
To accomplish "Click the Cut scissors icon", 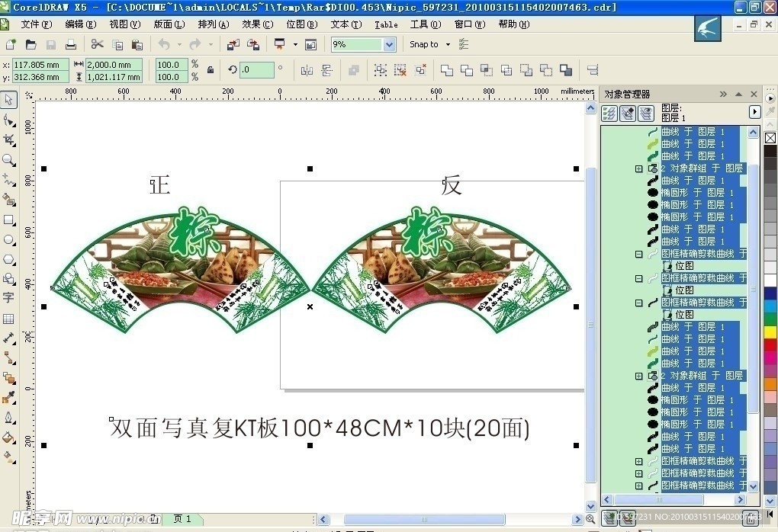I will pos(98,45).
